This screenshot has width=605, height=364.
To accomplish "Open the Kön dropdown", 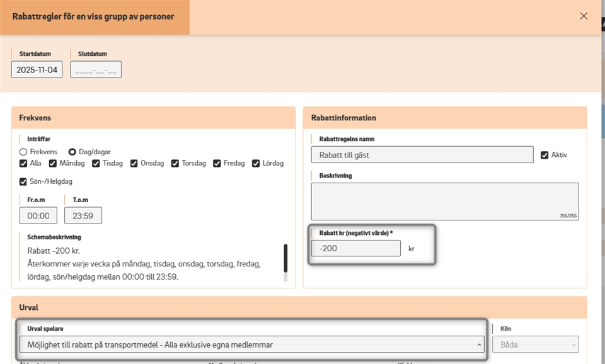I will pyautogui.click(x=535, y=344).
